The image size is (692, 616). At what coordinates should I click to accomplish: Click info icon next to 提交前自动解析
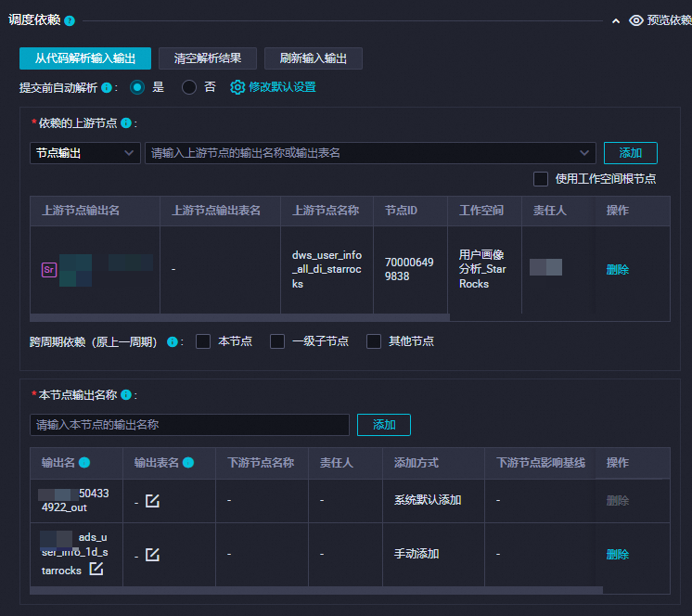tap(107, 87)
